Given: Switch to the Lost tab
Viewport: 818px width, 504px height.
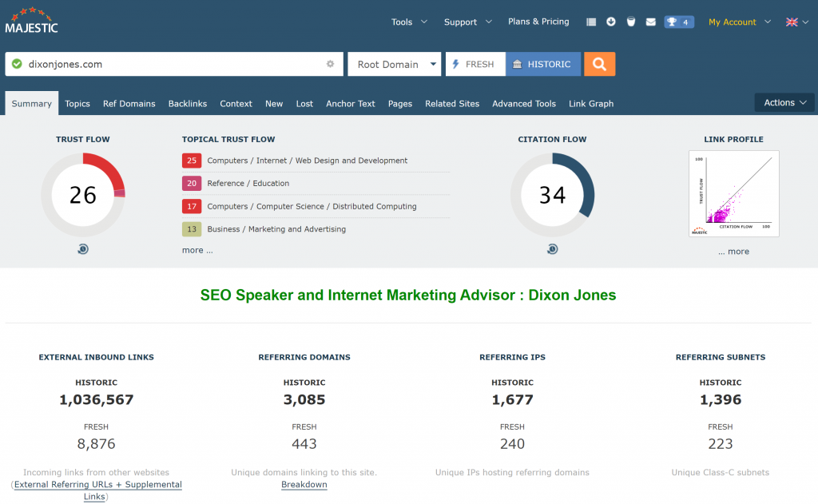Looking at the screenshot, I should [304, 103].
